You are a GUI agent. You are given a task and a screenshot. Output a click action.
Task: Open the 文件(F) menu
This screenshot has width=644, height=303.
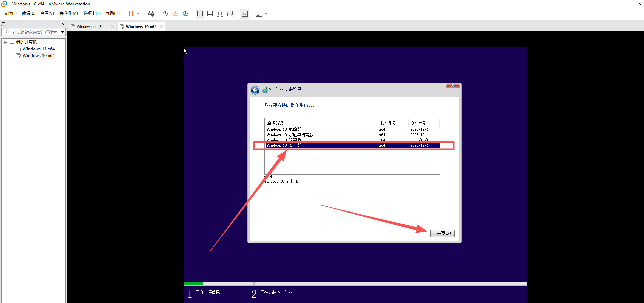(x=10, y=13)
